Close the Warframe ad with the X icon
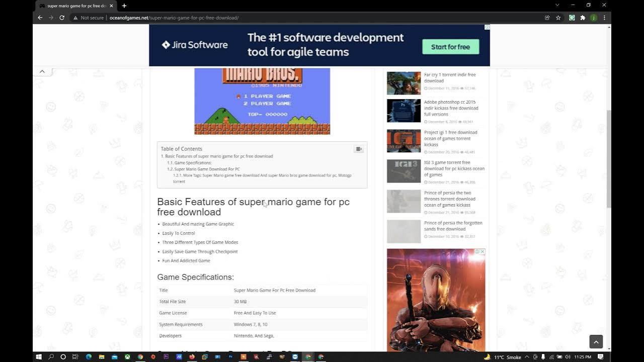644x362 pixels. point(482,251)
